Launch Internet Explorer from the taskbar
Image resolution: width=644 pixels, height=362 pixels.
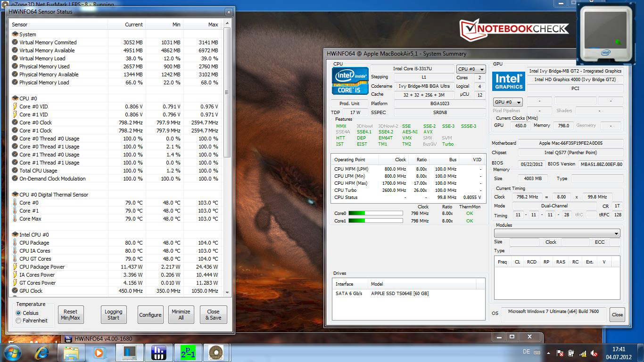click(x=41, y=352)
